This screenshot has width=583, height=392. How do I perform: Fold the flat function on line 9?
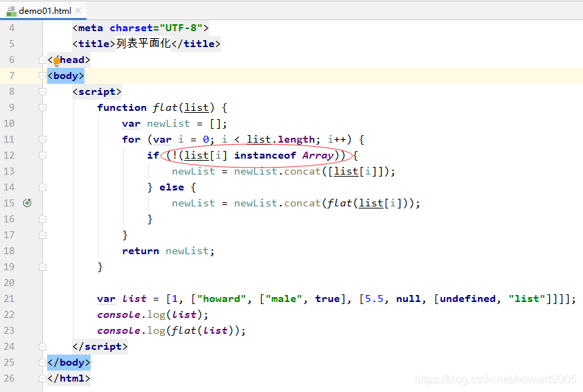click(42, 107)
